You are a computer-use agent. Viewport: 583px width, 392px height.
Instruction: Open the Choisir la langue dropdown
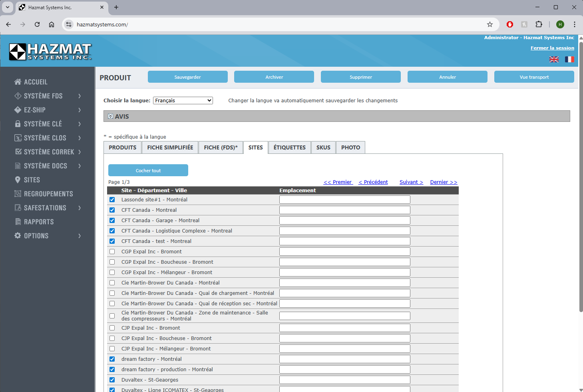(183, 101)
